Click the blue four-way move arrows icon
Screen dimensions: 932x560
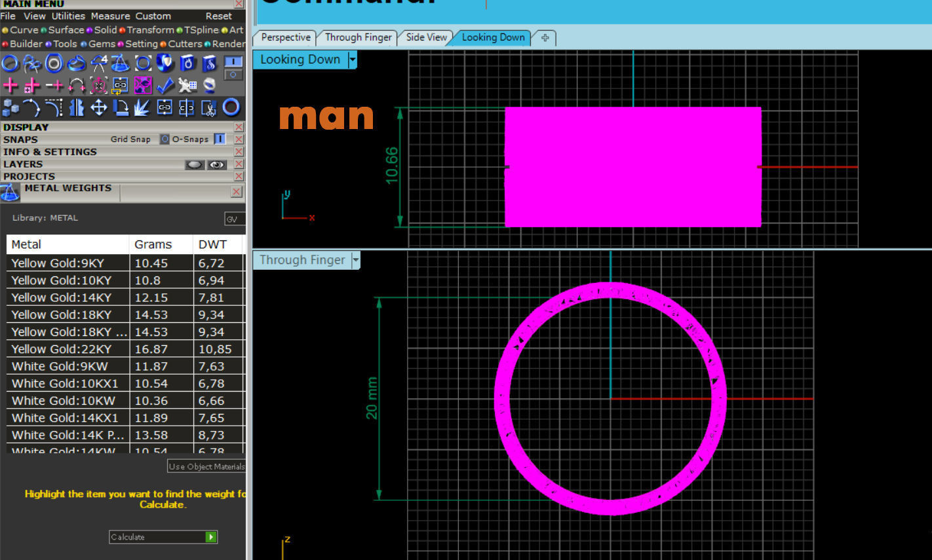pos(98,107)
